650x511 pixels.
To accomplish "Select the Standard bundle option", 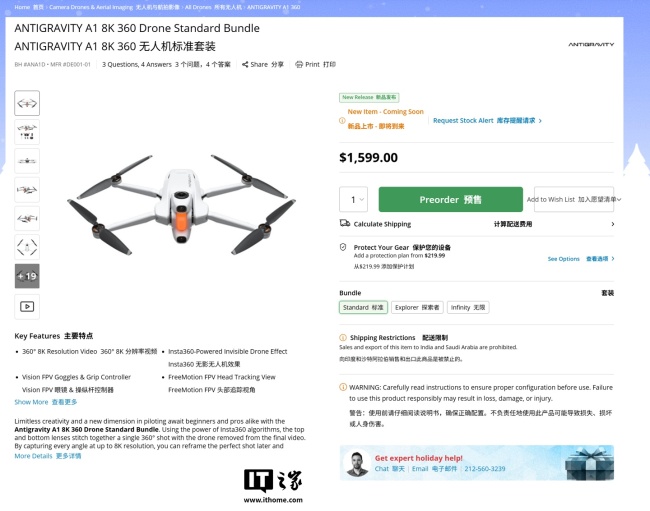I will tap(363, 308).
